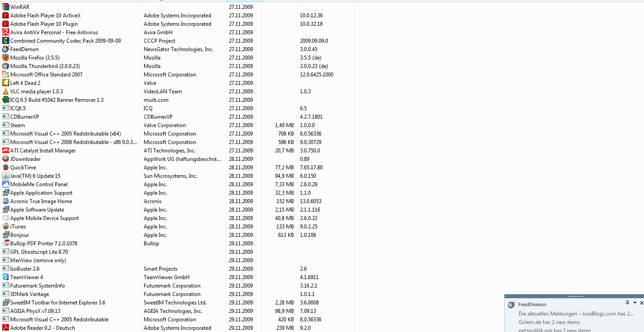
Task: Click 'Microsoft Visual C++ 2005 Redistributable (x64)' entry
Action: coord(65,134)
